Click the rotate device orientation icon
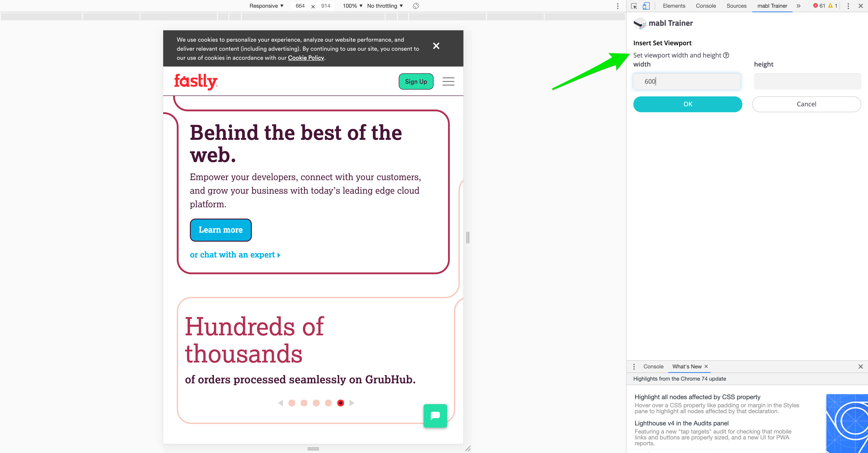Image resolution: width=868 pixels, height=453 pixels. pyautogui.click(x=416, y=6)
